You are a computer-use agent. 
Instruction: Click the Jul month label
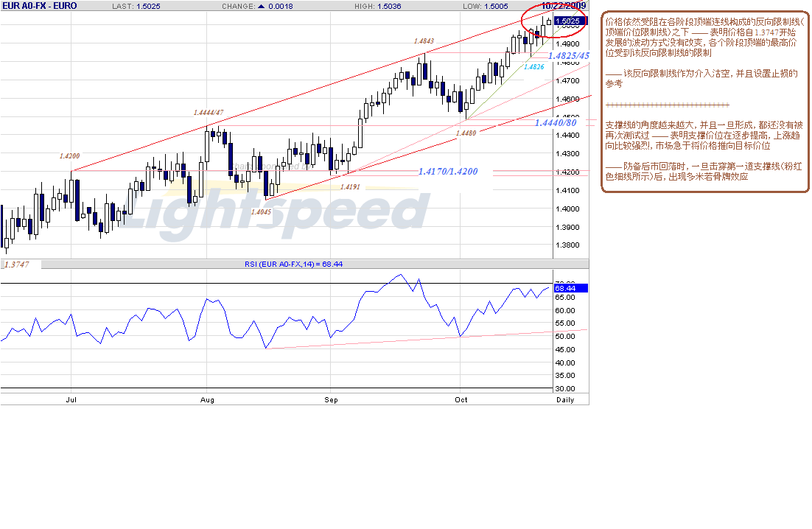click(x=71, y=399)
